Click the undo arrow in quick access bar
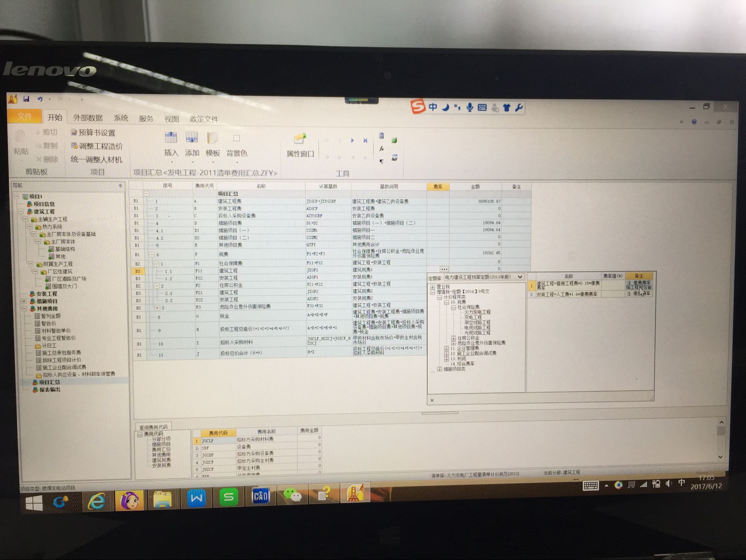Viewport: 746px width, 560px height. click(x=40, y=99)
